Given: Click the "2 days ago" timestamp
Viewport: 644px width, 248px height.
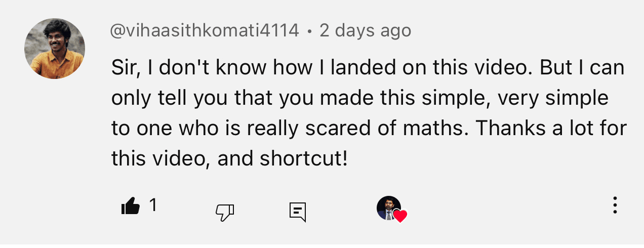Looking at the screenshot, I should point(366,31).
